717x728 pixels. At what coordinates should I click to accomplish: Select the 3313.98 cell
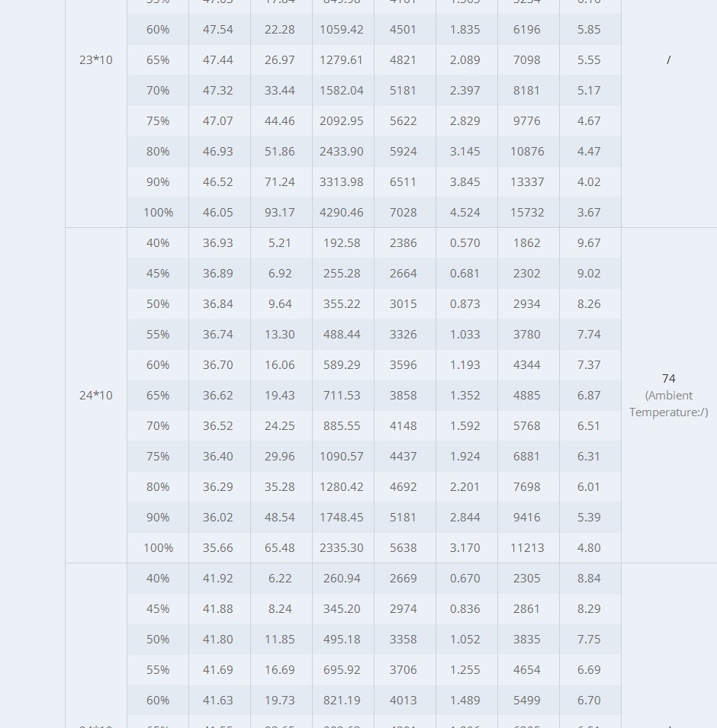[x=342, y=182]
